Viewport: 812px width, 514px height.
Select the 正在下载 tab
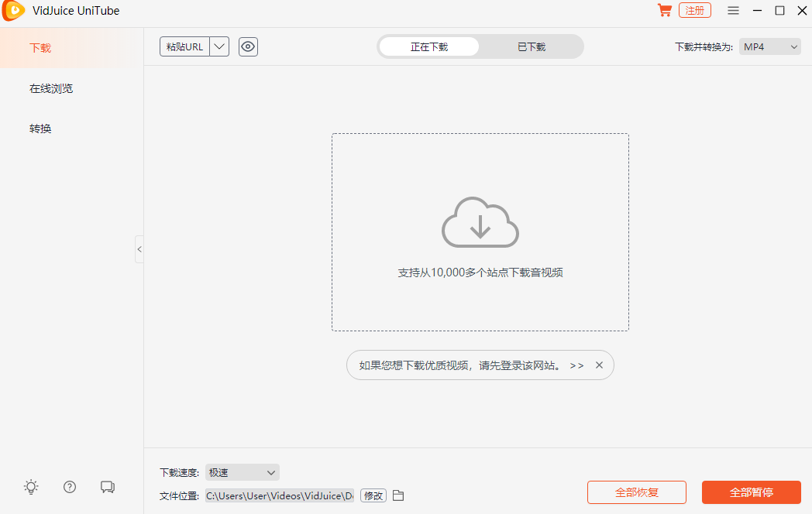click(428, 46)
